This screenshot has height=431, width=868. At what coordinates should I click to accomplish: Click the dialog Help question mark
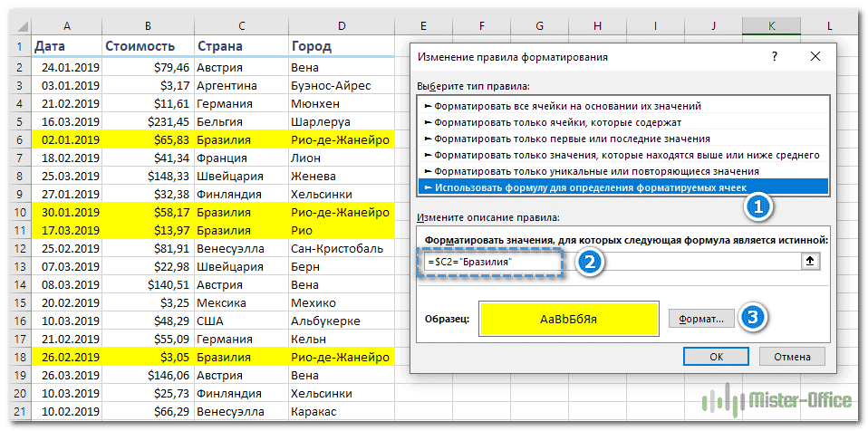pyautogui.click(x=774, y=56)
